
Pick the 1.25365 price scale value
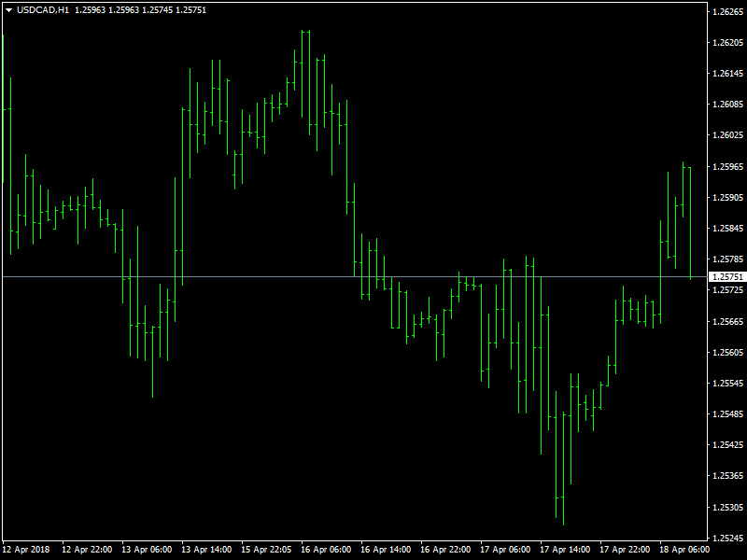[727, 476]
